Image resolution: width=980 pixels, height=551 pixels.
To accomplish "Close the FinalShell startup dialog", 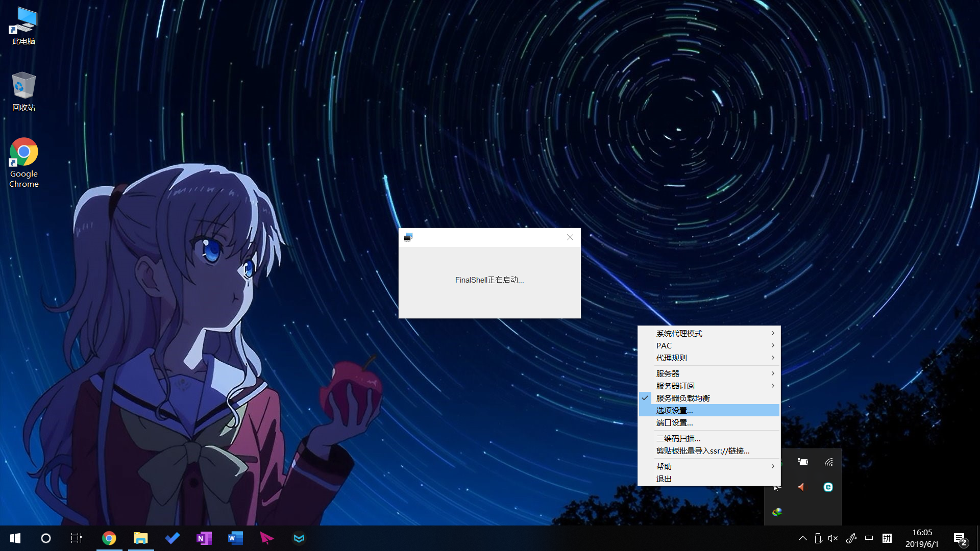I will 570,237.
